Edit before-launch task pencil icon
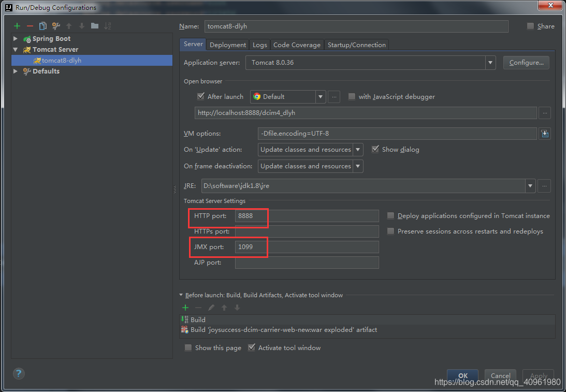Image resolution: width=566 pixels, height=392 pixels. tap(211, 308)
